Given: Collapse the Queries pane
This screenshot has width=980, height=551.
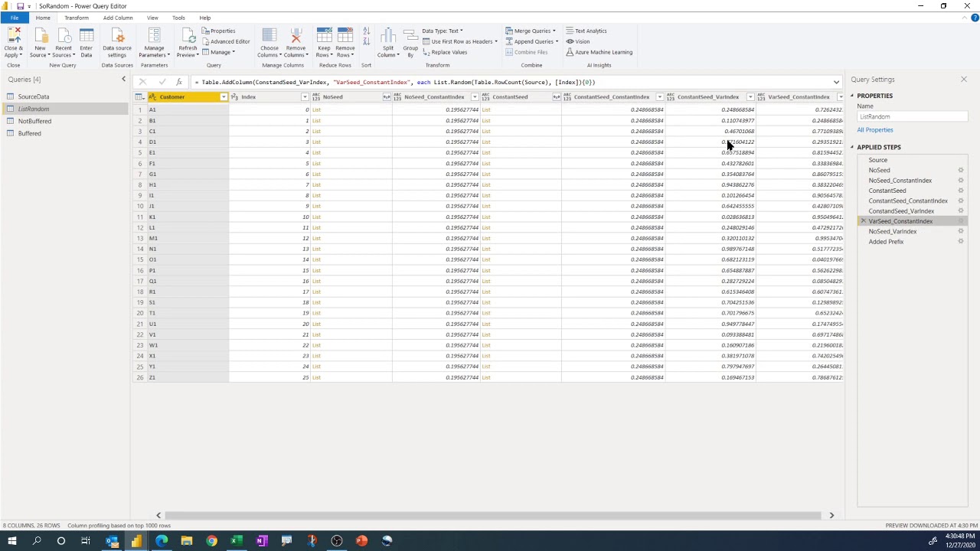Looking at the screenshot, I should [123, 80].
